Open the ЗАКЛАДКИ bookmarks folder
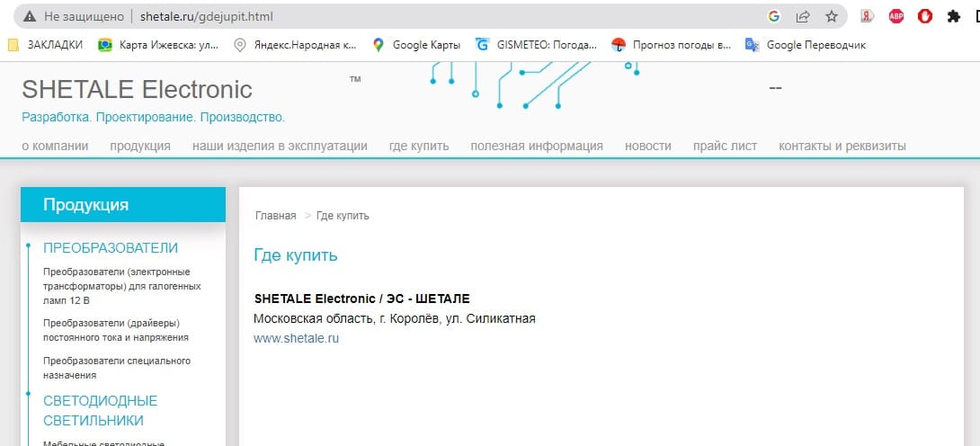Image resolution: width=980 pixels, height=446 pixels. coord(46,45)
